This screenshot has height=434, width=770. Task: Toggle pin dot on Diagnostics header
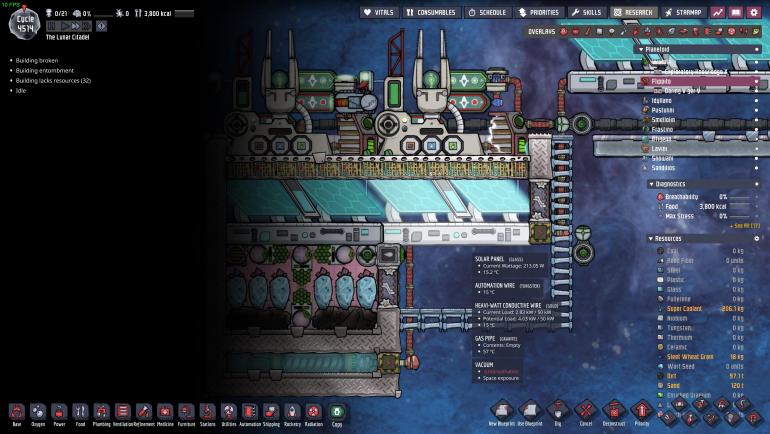(x=756, y=184)
